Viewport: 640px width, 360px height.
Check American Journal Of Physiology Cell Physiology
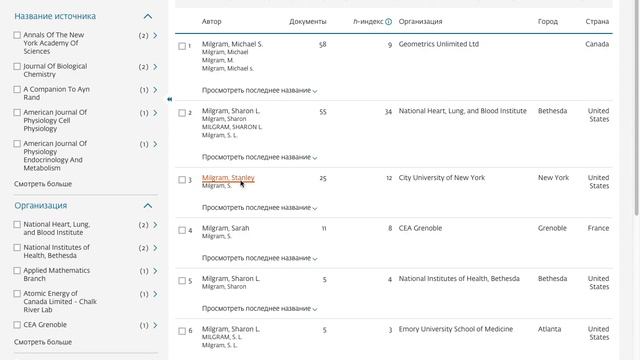[17, 112]
